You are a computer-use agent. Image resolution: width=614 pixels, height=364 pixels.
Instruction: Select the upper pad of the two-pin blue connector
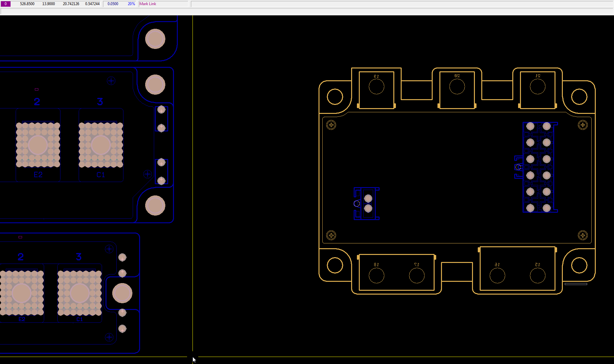tap(368, 198)
